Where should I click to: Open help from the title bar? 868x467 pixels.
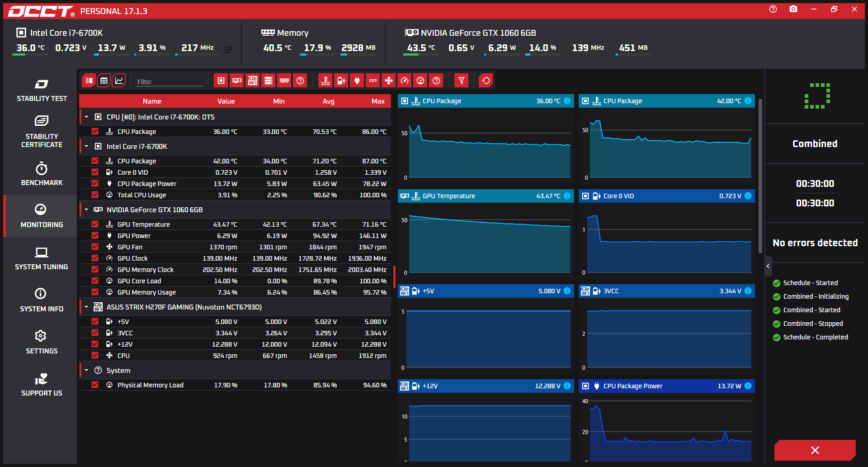(773, 9)
